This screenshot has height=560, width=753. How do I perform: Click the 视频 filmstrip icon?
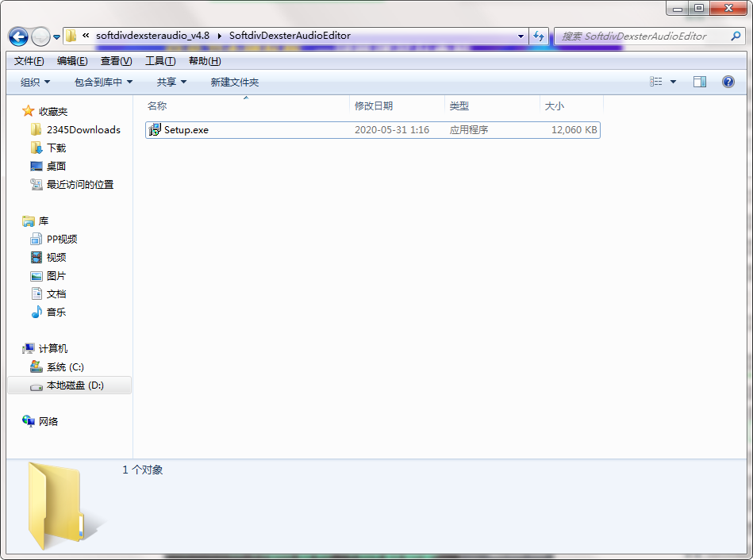[x=36, y=257]
